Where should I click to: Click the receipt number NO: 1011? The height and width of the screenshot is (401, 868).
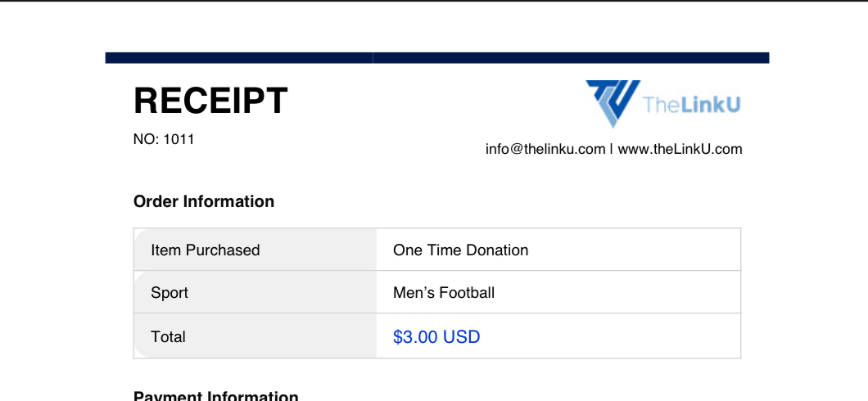tap(164, 139)
